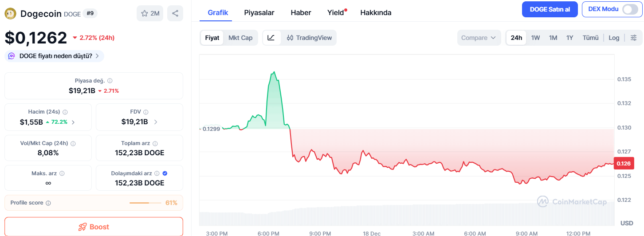Viewport: 644px width, 236px height.
Task: Click red 0.126 current price marker
Action: point(624,164)
